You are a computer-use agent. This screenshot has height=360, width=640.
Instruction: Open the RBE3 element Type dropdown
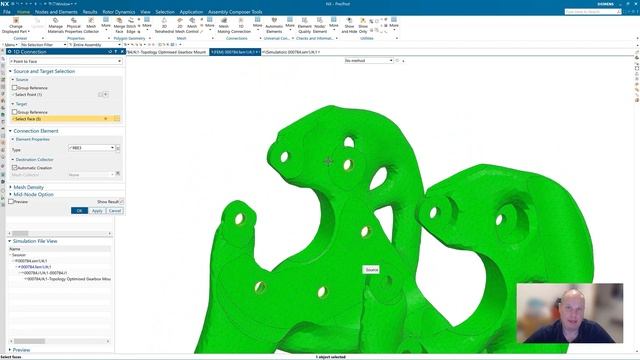91,148
